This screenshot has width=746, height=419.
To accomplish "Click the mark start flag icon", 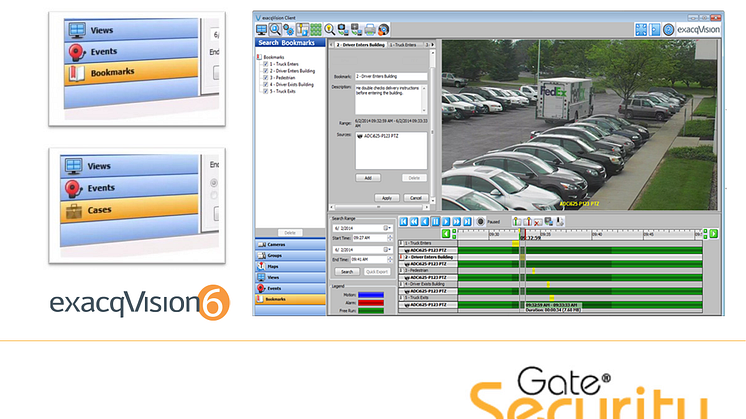I will (x=517, y=222).
